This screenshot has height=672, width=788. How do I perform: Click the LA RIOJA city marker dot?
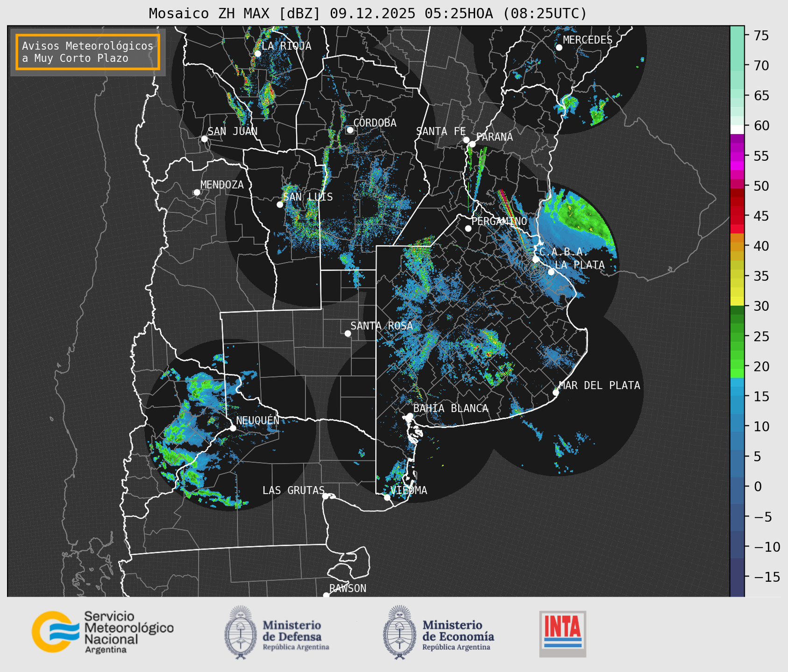coord(257,54)
